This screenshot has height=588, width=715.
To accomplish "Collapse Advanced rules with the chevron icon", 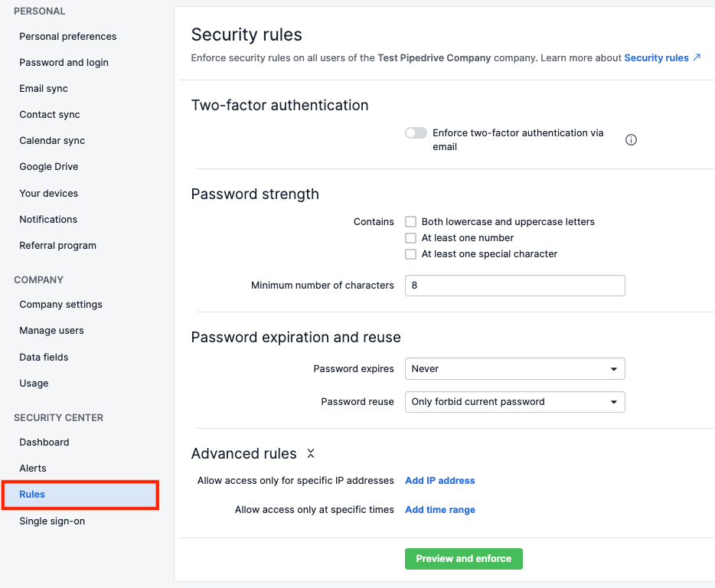I will pos(311,453).
